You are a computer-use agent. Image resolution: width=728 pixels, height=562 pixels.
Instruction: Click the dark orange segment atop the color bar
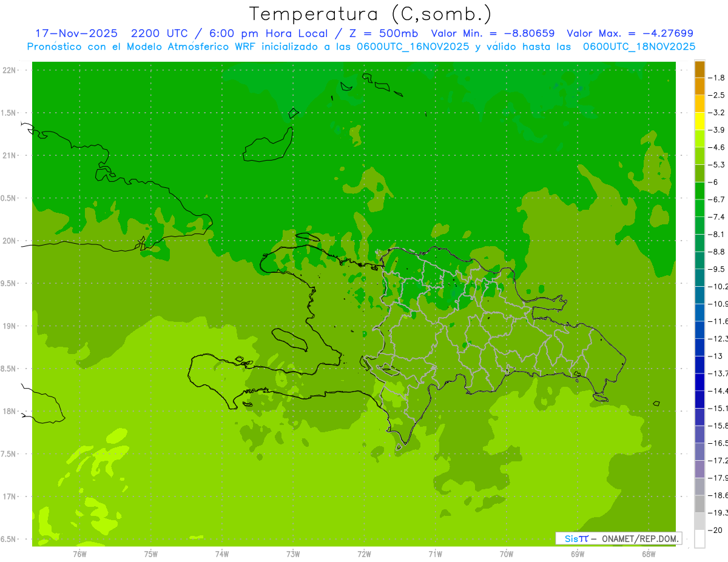coord(699,69)
